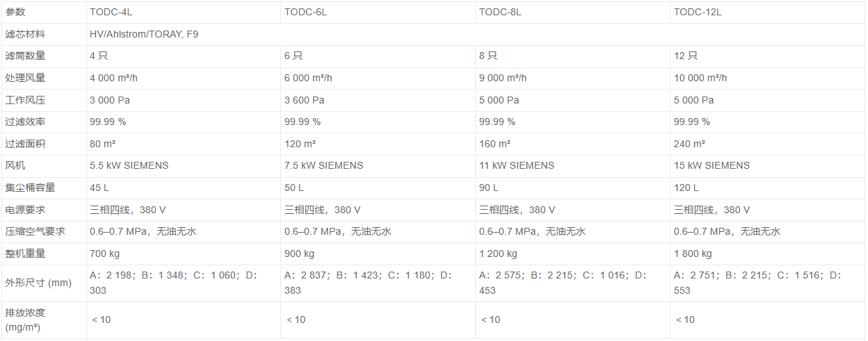
Task: Click the 9 000 m³/h airflow cell
Action: pyautogui.click(x=572, y=78)
